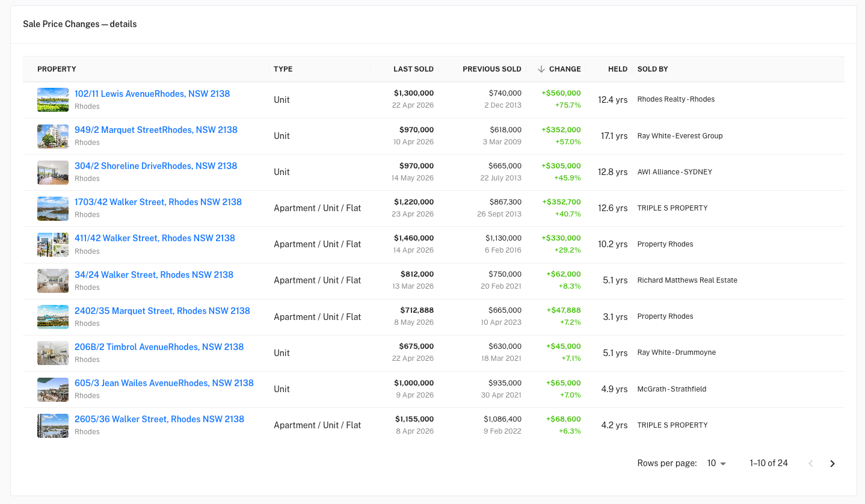
Task: Sort by the TYPE column header
Action: [x=283, y=69]
